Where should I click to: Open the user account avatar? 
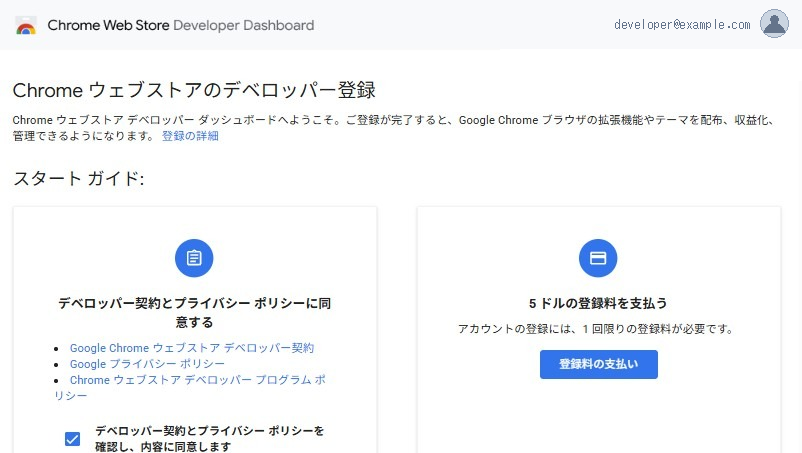pos(774,24)
